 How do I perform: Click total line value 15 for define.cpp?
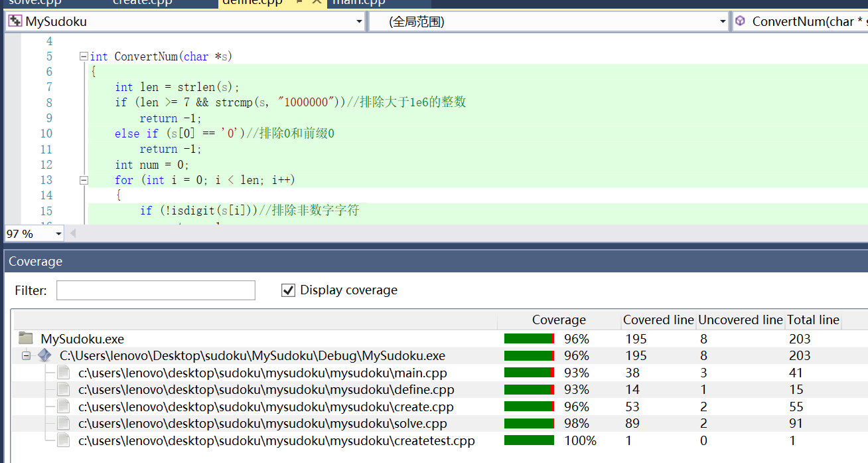click(796, 389)
